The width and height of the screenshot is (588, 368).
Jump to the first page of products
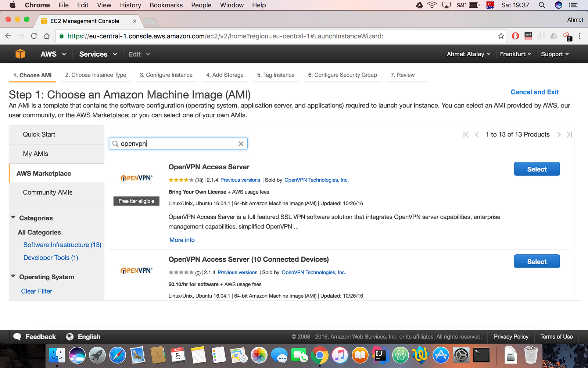tap(466, 135)
